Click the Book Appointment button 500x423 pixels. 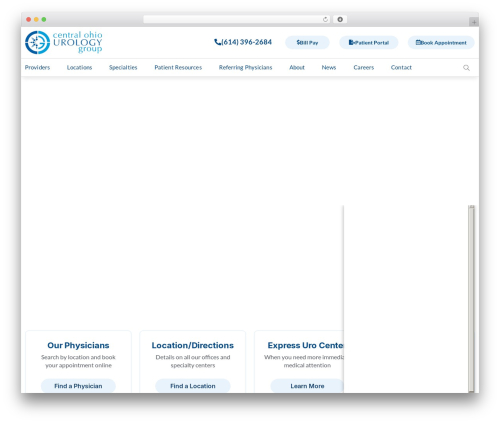pyautogui.click(x=441, y=42)
